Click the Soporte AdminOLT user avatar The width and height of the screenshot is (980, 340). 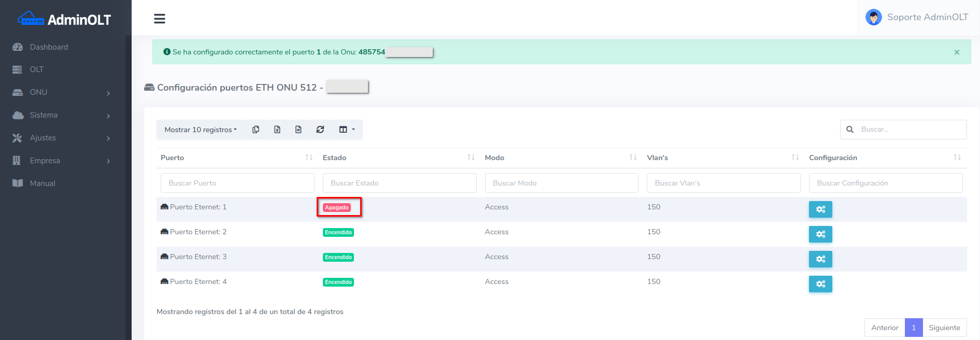click(x=873, y=18)
